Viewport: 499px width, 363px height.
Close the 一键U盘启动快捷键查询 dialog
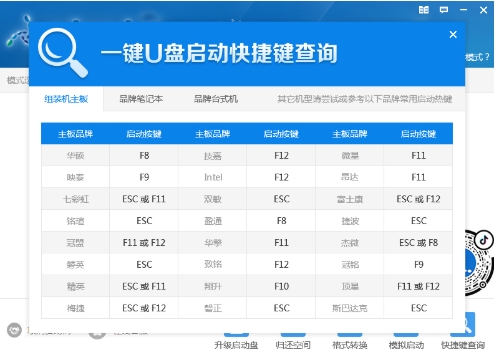[x=453, y=34]
